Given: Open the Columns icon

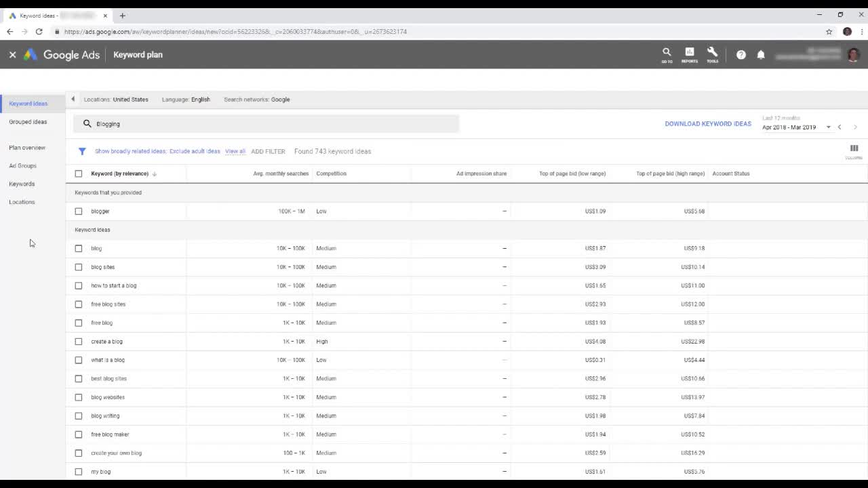Looking at the screenshot, I should click(854, 150).
